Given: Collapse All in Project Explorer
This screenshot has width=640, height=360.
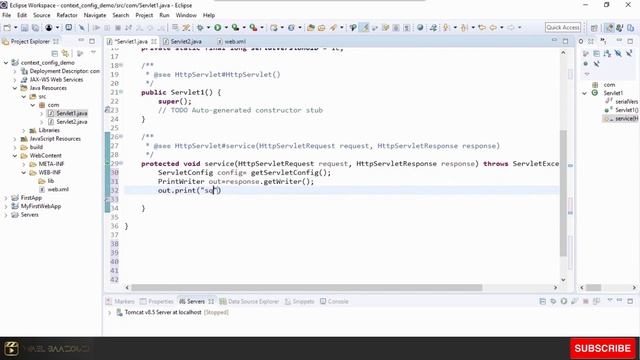Looking at the screenshot, I should pos(54,53).
